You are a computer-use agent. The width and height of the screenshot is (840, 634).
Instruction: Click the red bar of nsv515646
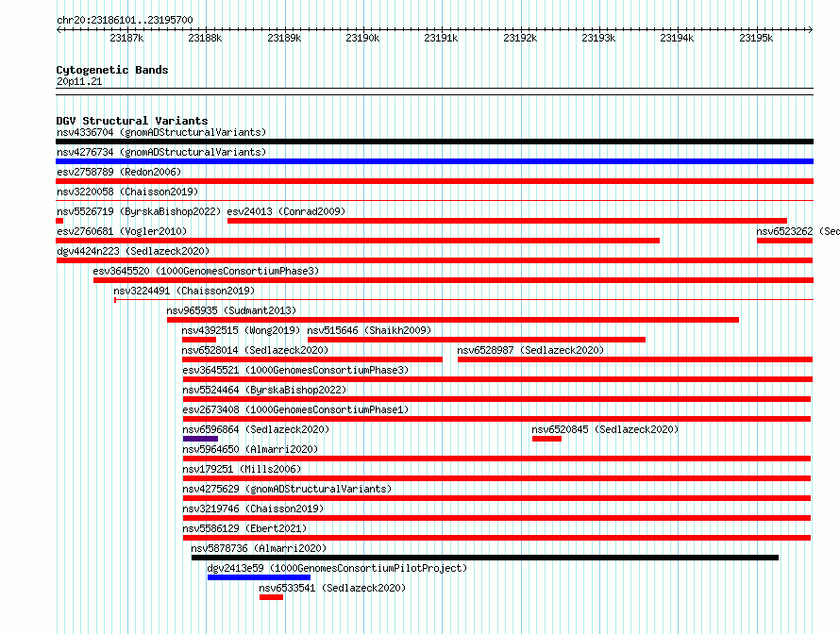[x=477, y=340]
